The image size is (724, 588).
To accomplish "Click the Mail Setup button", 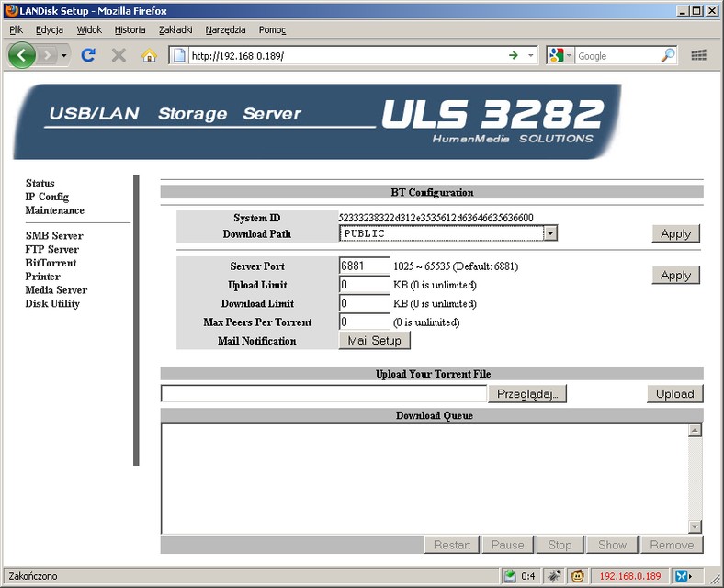I will click(374, 340).
